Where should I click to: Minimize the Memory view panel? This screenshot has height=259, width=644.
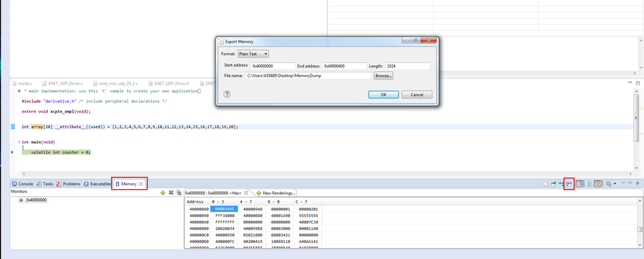tap(630, 183)
